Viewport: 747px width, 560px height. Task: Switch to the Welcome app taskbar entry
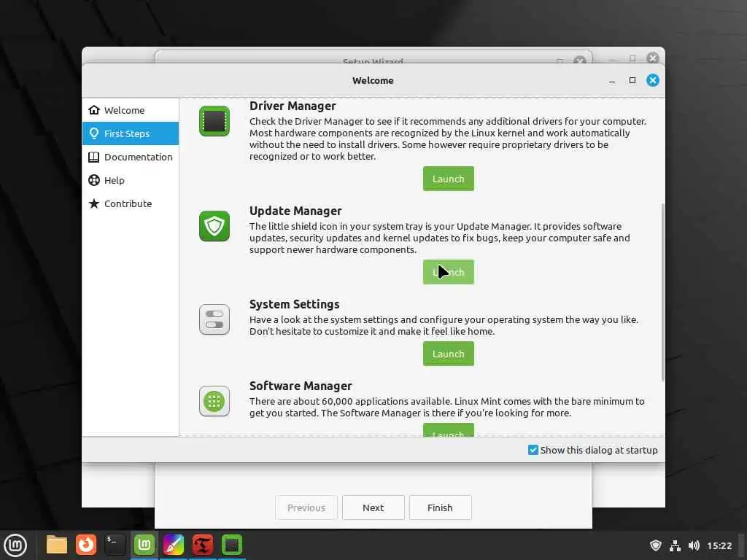144,545
